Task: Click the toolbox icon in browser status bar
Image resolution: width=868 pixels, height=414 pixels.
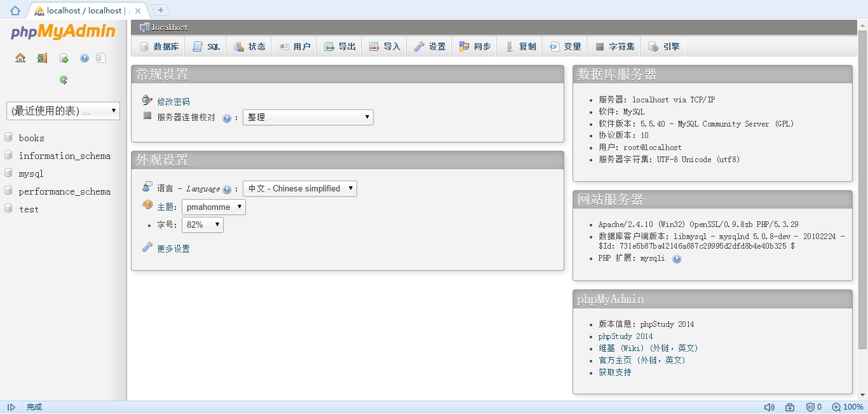Action: (790, 407)
